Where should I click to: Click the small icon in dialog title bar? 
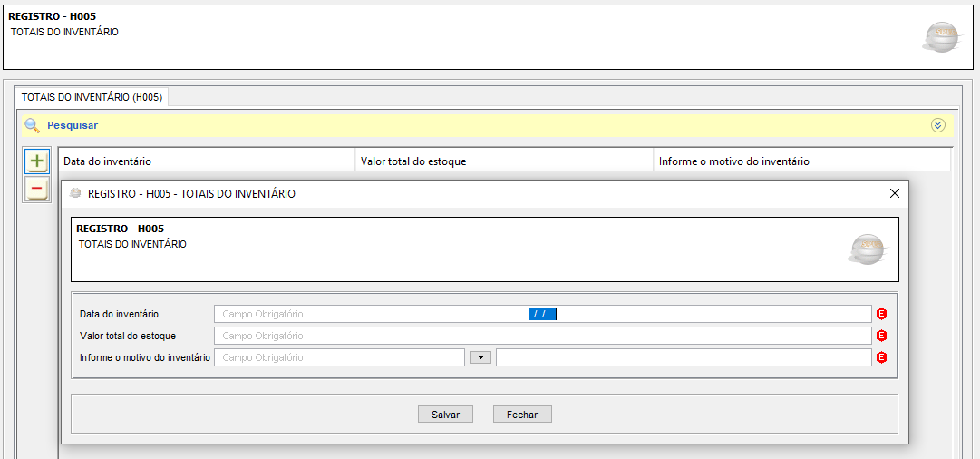tap(75, 193)
